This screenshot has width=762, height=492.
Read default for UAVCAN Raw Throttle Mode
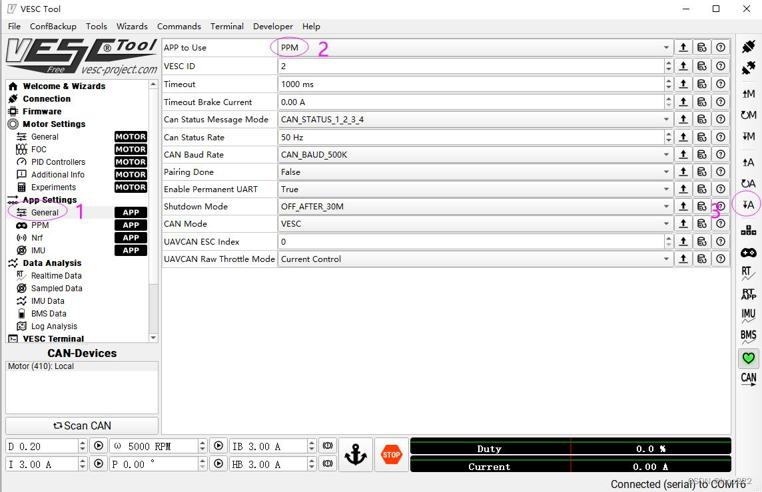[702, 259]
